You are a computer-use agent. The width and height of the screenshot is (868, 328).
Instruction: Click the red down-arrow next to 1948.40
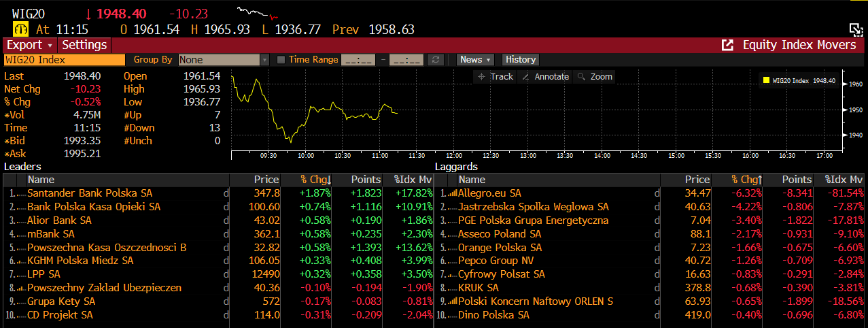pyautogui.click(x=88, y=14)
